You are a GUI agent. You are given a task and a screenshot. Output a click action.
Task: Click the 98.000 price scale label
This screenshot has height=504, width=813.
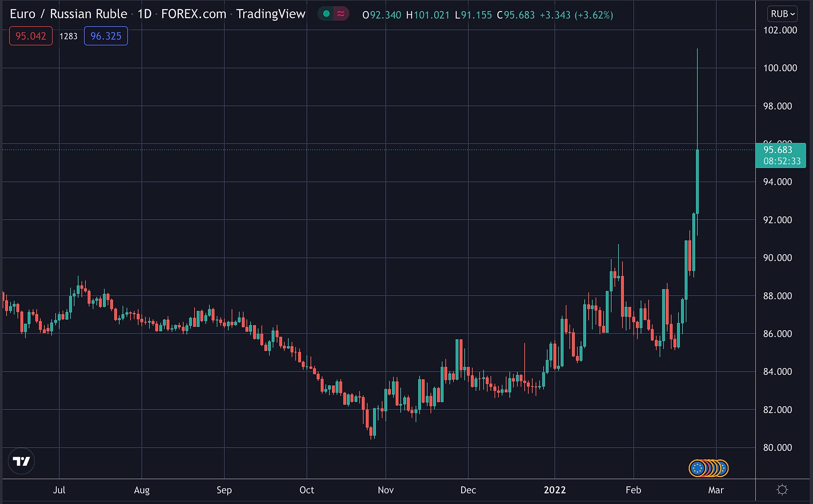click(x=777, y=106)
